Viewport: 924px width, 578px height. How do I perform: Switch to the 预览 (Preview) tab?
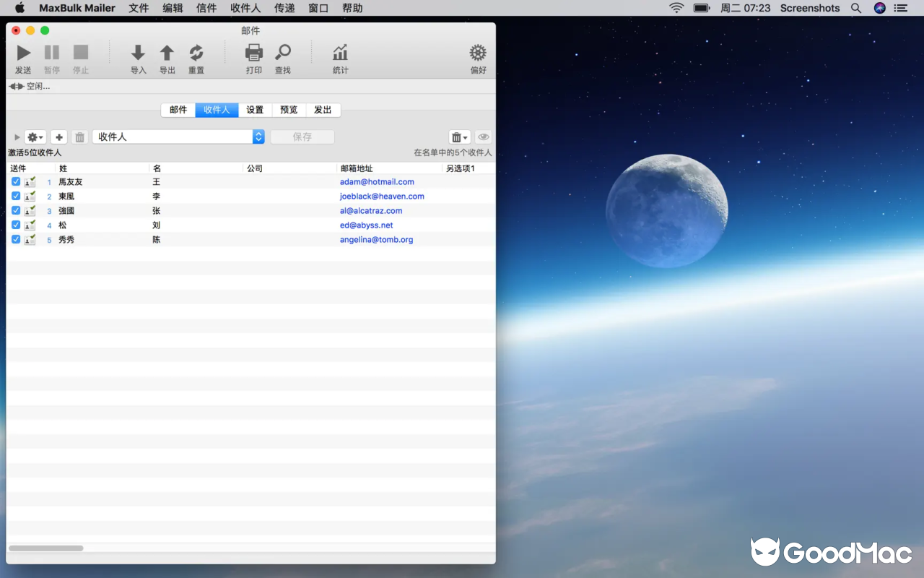point(288,110)
